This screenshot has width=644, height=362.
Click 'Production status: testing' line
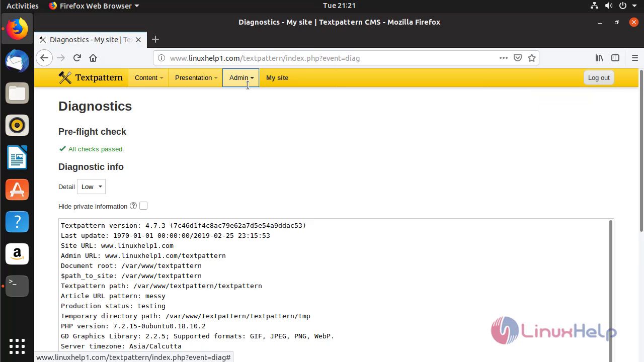click(x=113, y=306)
